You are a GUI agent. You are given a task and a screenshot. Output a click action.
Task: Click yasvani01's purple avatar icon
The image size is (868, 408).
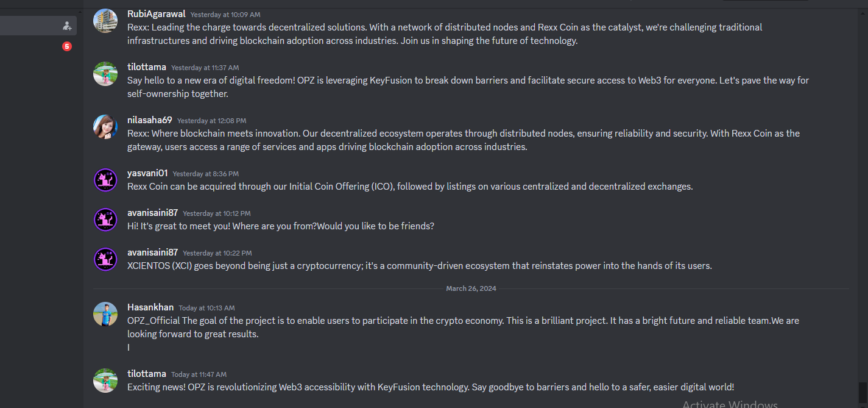[x=105, y=180]
